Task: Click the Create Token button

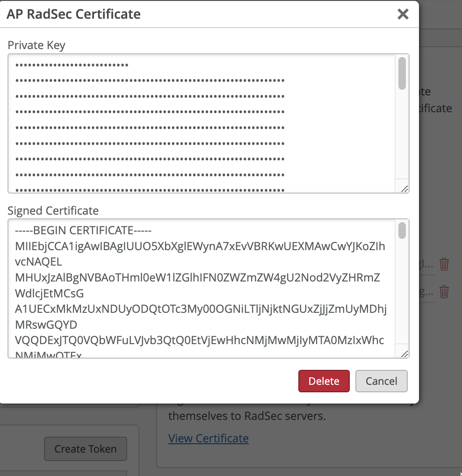Action: click(86, 449)
